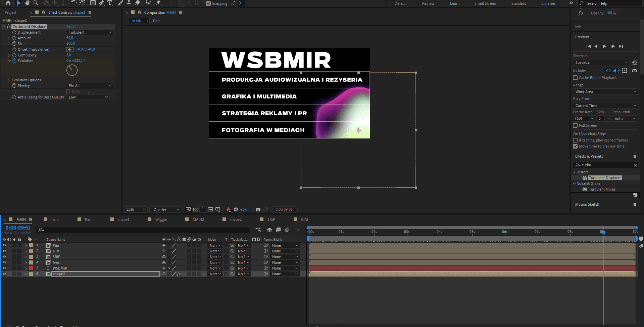
Task: Check 'If caching, play cached frames'
Action: (x=575, y=140)
